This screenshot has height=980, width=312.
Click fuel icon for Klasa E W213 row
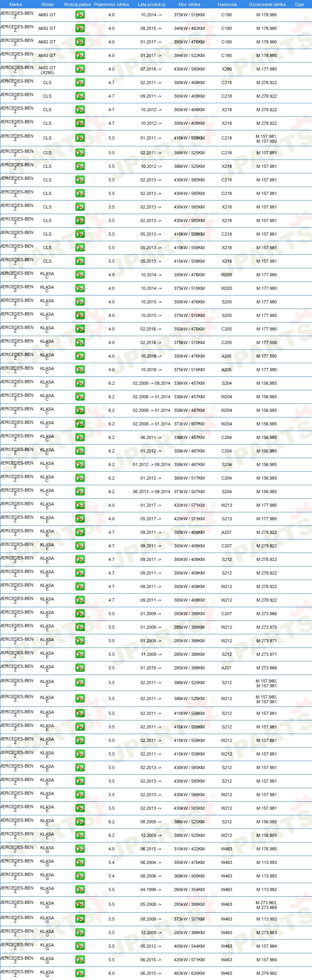[80, 505]
